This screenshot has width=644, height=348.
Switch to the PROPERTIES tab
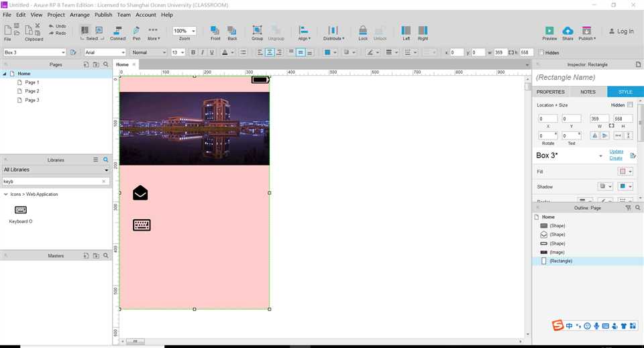click(550, 92)
